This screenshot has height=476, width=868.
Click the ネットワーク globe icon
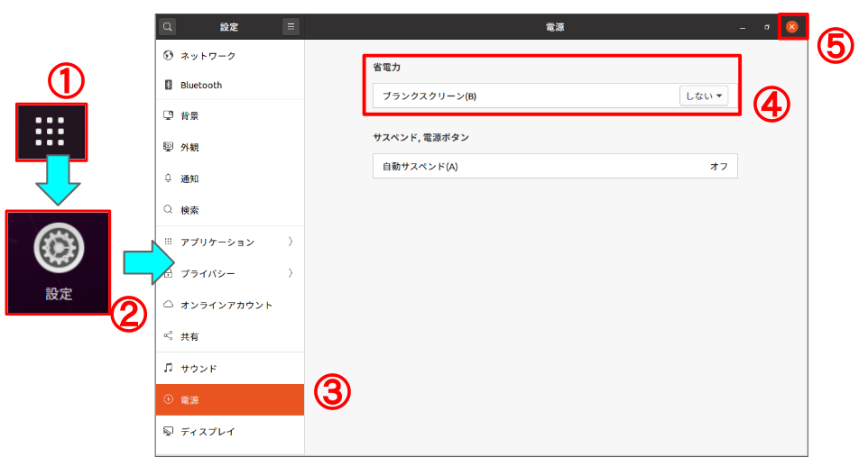(168, 56)
